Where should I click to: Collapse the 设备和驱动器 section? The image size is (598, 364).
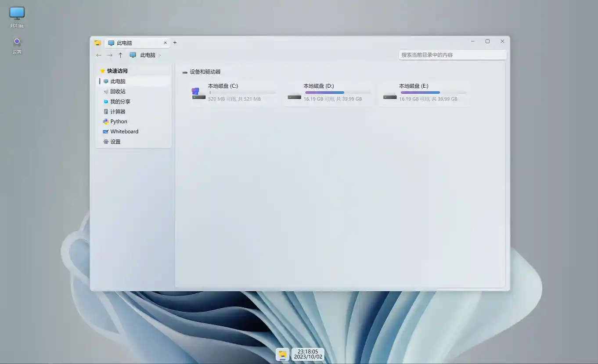(185, 72)
